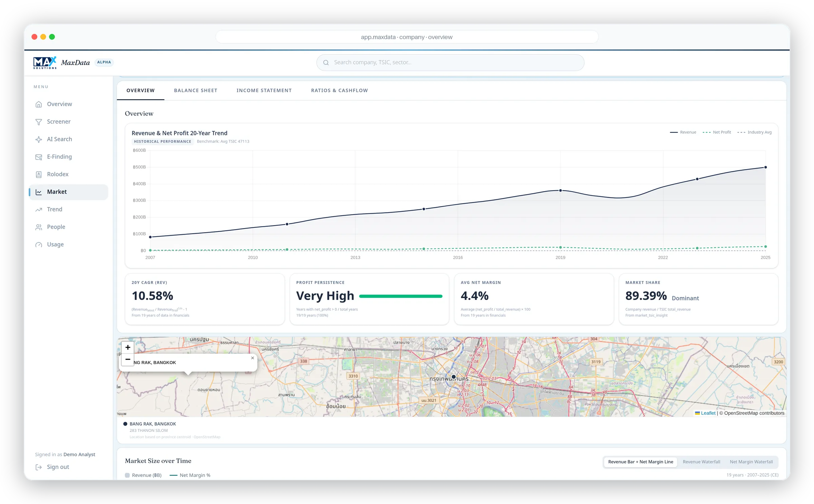
Task: Close the Bang Rak map popup
Action: tap(252, 358)
